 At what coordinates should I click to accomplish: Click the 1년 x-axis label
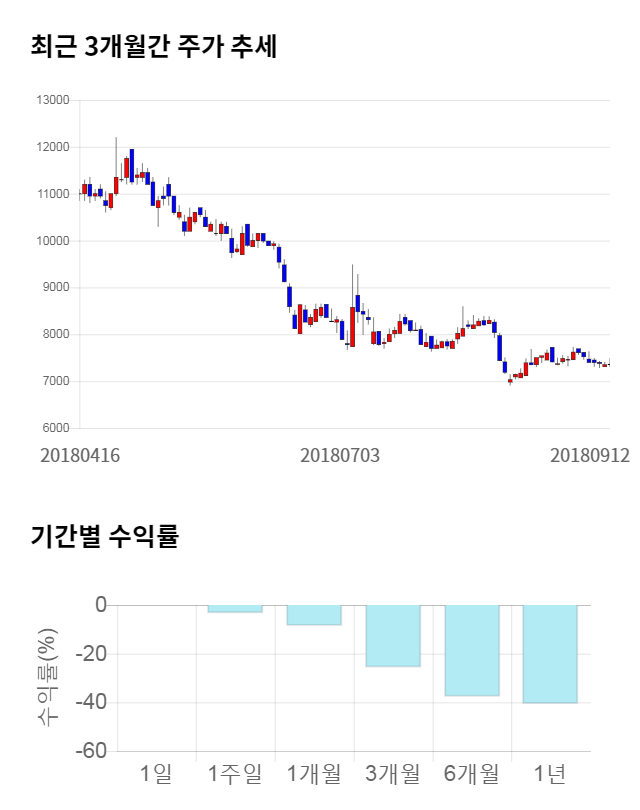pyautogui.click(x=550, y=773)
